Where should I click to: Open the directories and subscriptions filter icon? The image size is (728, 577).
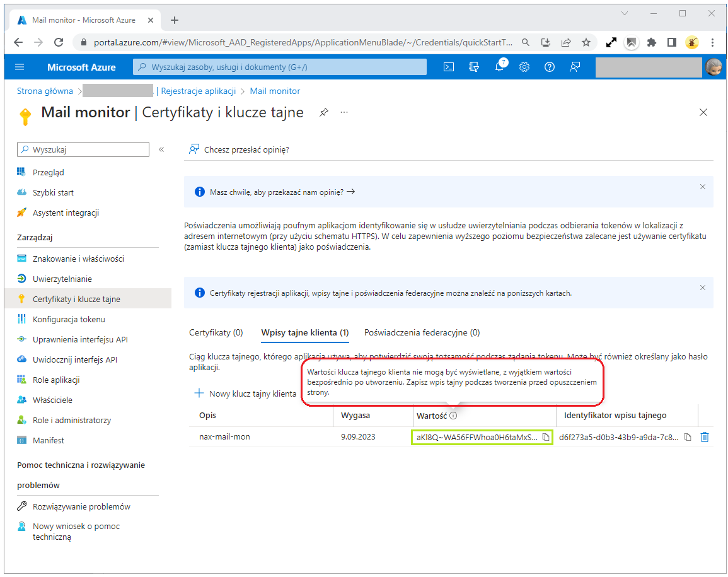click(473, 67)
